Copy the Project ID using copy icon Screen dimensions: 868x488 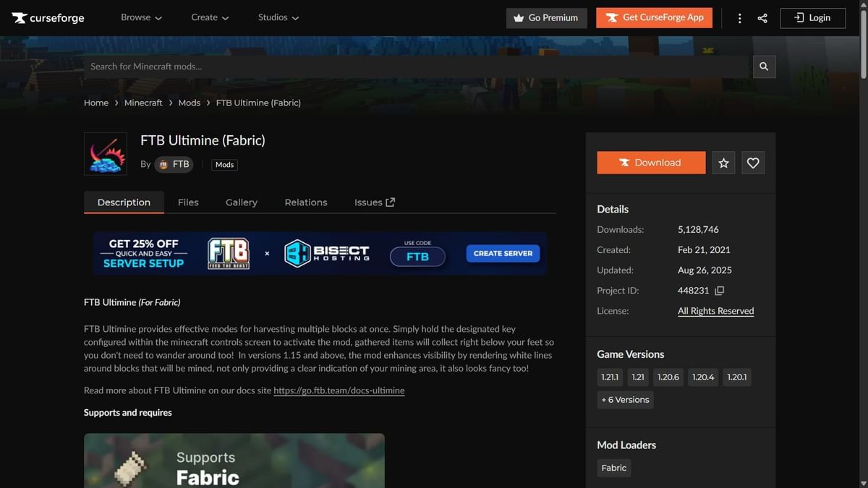point(720,290)
